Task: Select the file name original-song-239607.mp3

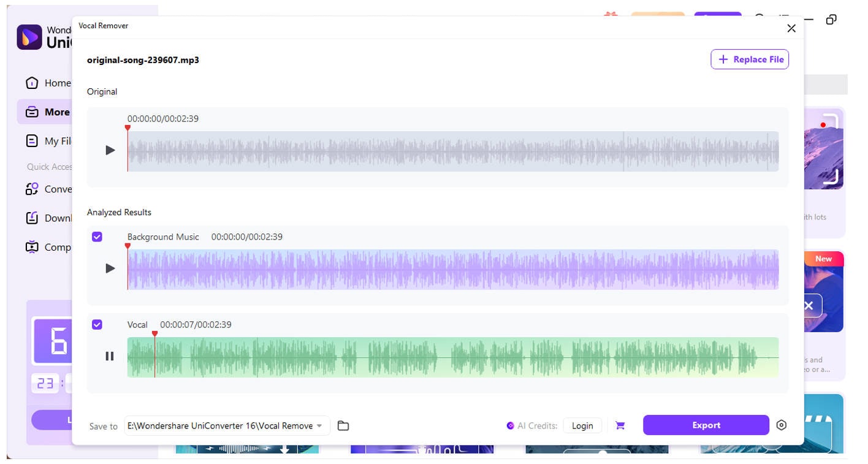Action: [143, 60]
